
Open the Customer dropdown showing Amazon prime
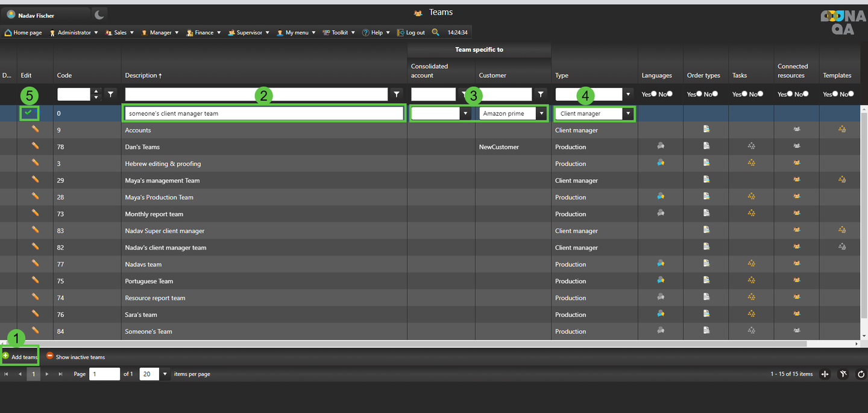[x=541, y=113]
